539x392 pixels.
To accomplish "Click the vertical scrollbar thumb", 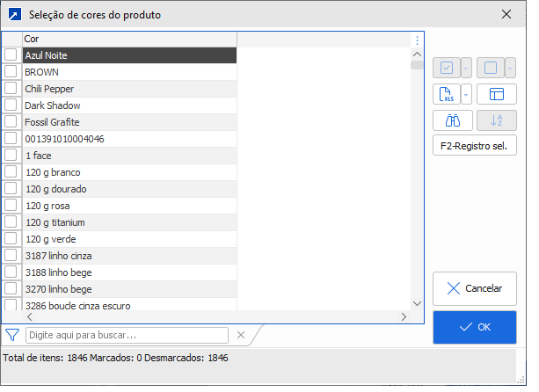I will pyautogui.click(x=417, y=65).
